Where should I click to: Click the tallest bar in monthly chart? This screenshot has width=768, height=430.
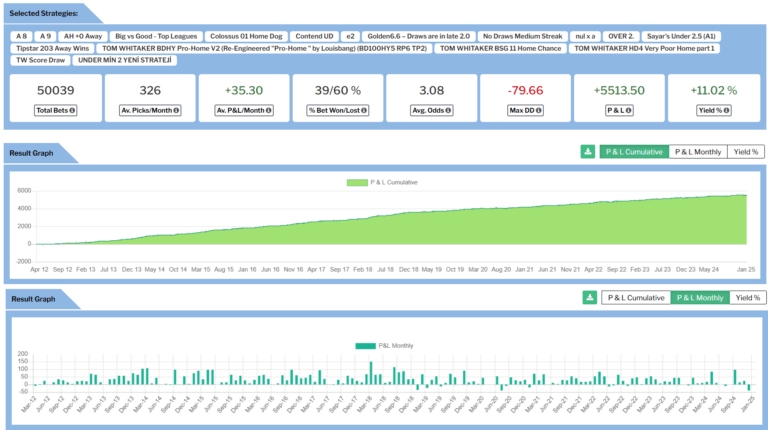[x=371, y=374]
